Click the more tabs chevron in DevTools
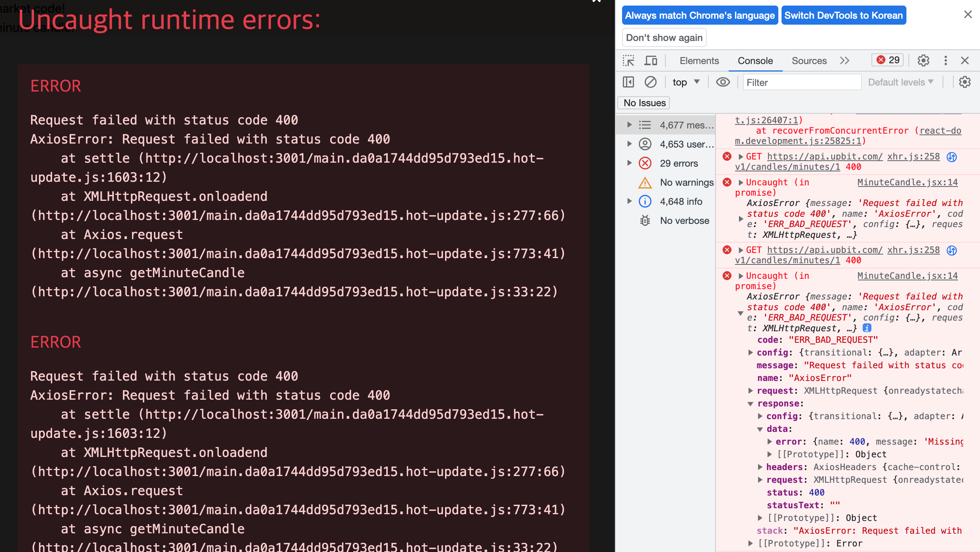The image size is (980, 552). 846,60
